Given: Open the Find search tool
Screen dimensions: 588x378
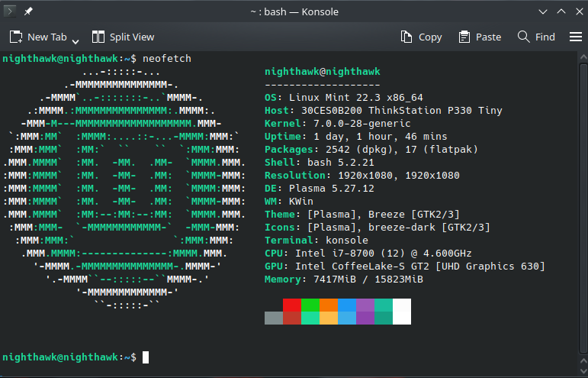Looking at the screenshot, I should point(536,37).
